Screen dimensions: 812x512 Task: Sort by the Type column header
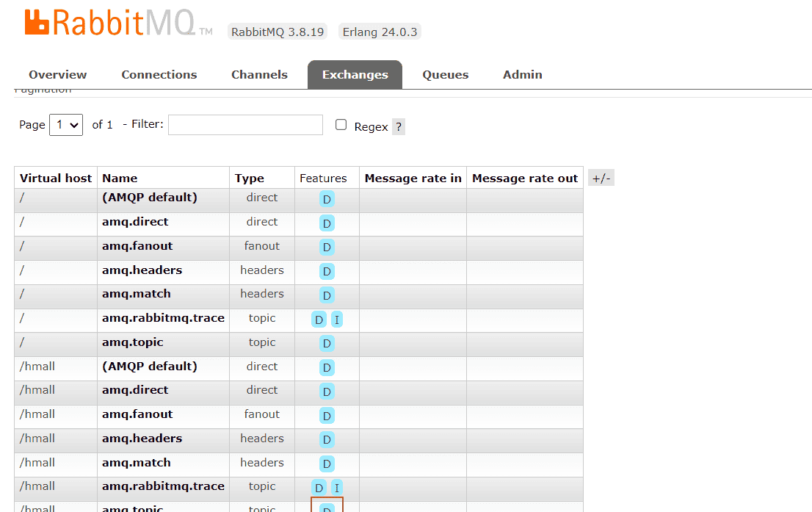pyautogui.click(x=249, y=178)
